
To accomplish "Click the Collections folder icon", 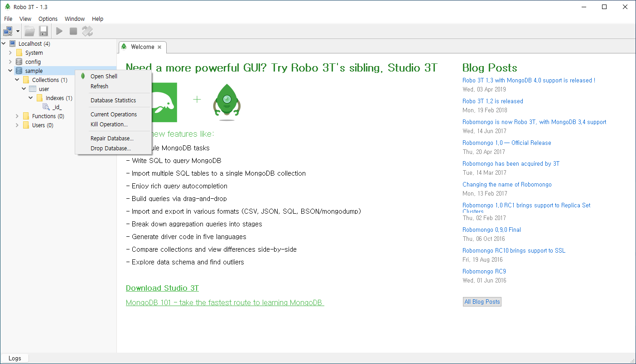I will click(x=26, y=80).
